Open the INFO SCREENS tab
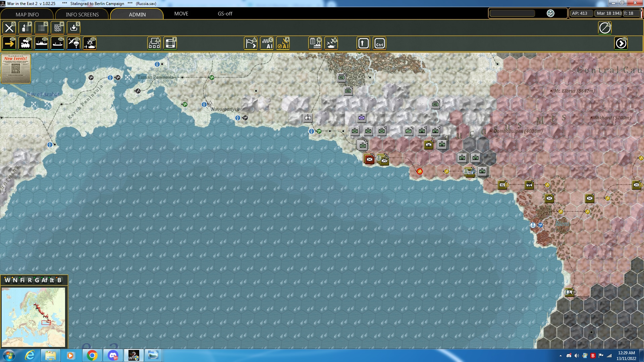 tap(82, 14)
